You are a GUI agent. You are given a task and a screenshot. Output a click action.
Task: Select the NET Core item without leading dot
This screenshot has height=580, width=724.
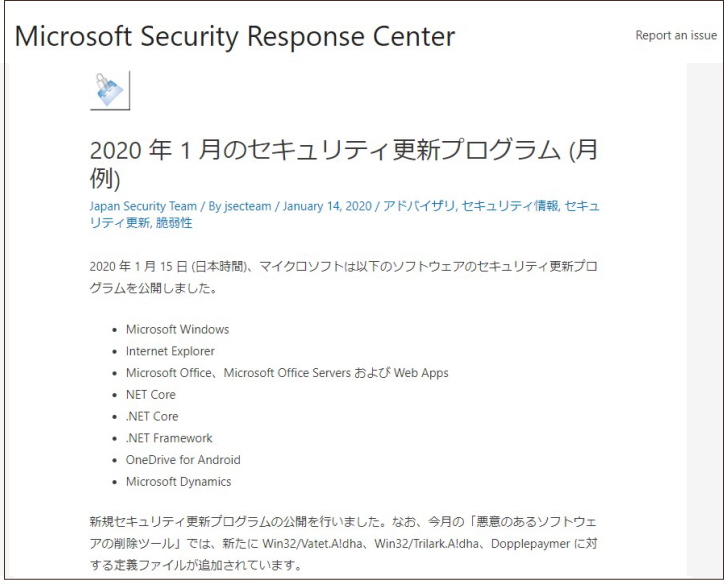coord(151,395)
